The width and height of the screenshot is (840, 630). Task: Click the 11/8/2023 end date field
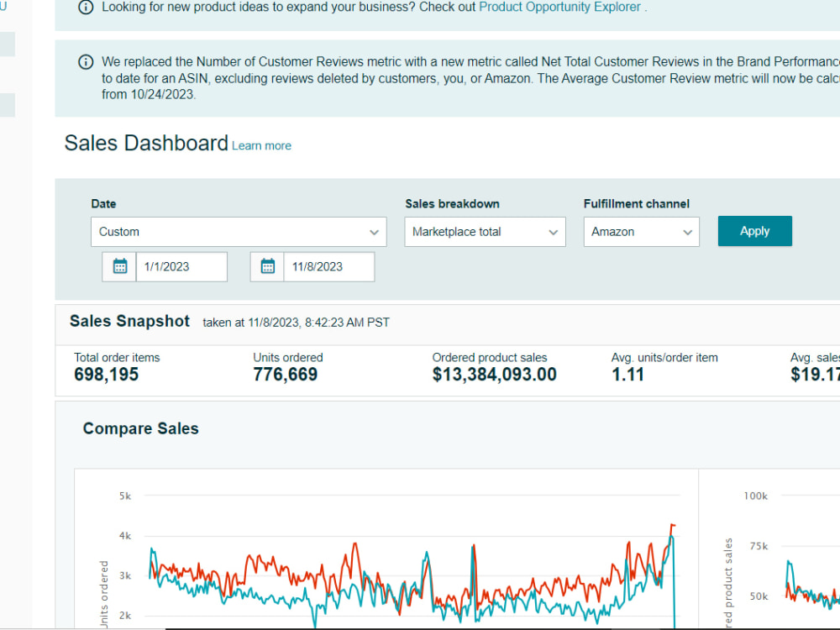(329, 266)
